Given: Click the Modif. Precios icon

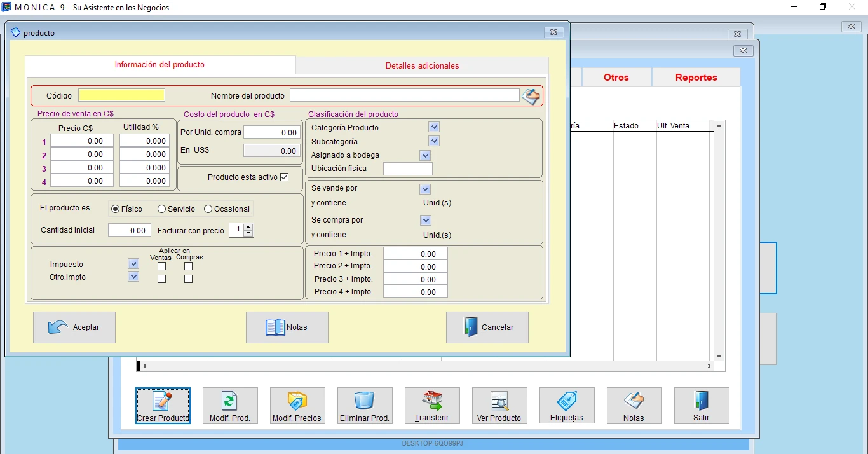Looking at the screenshot, I should [297, 405].
